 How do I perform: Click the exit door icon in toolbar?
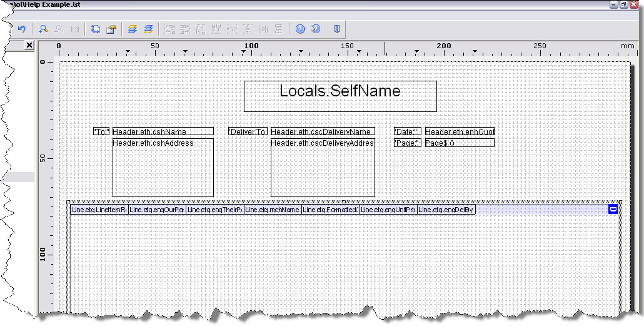pyautogui.click(x=336, y=29)
